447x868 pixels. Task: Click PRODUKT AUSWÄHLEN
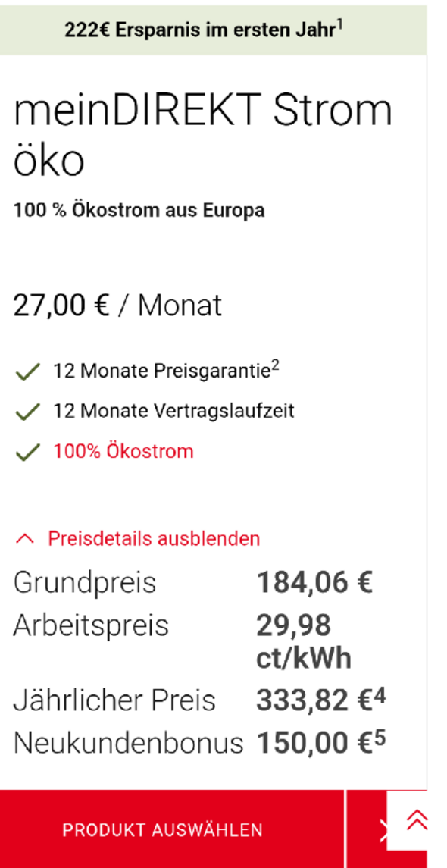click(164, 829)
